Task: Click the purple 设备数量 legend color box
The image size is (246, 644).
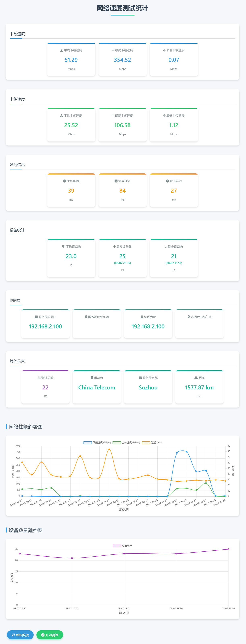Action: tap(117, 546)
